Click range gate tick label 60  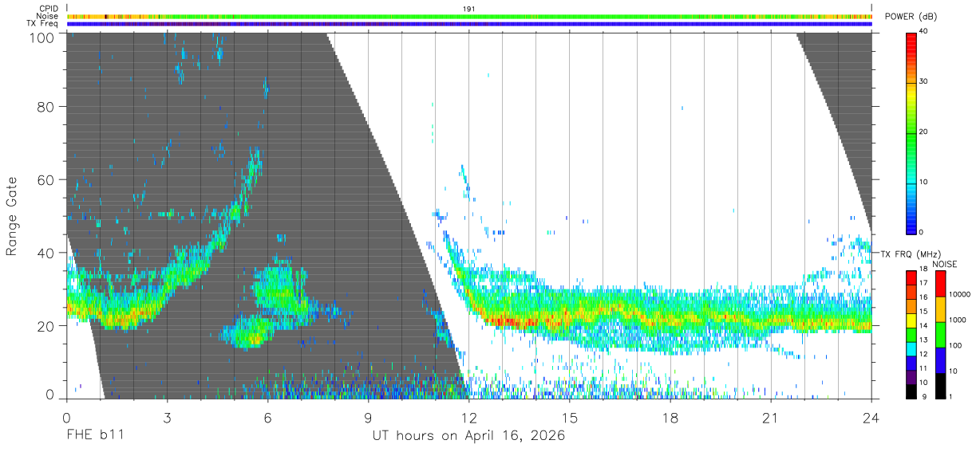click(44, 179)
